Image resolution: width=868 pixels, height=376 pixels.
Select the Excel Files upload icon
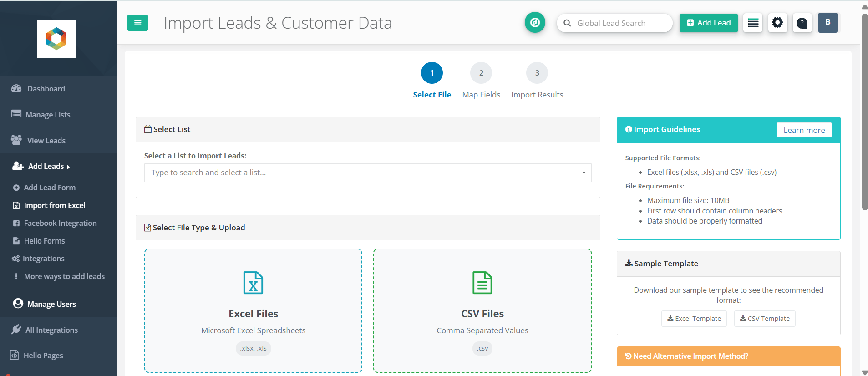(253, 283)
